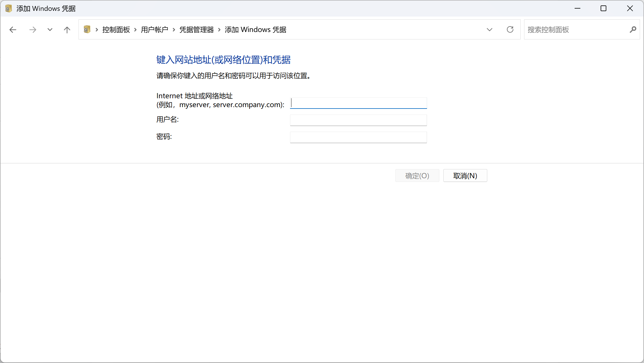Go to 控制面板 breadcrumb

tap(116, 30)
